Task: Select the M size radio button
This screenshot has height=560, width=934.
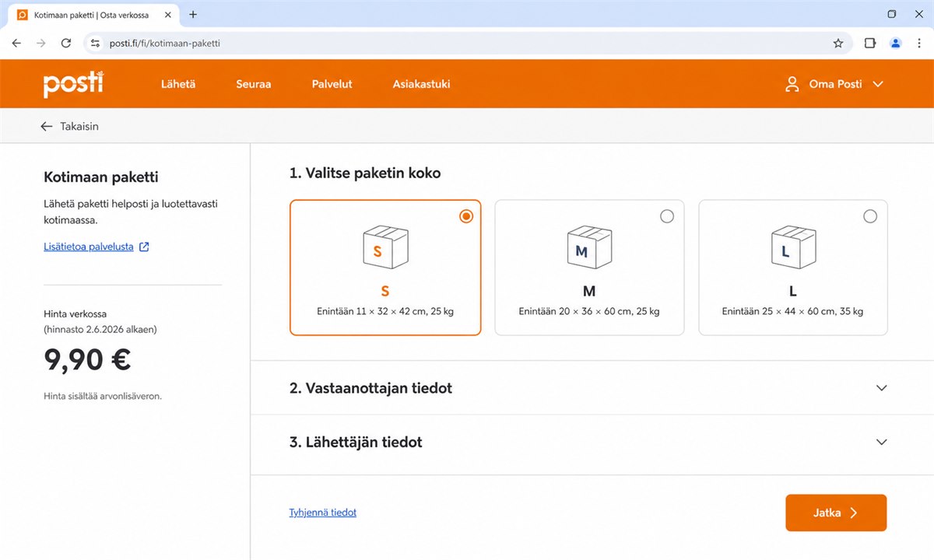Action: click(667, 216)
